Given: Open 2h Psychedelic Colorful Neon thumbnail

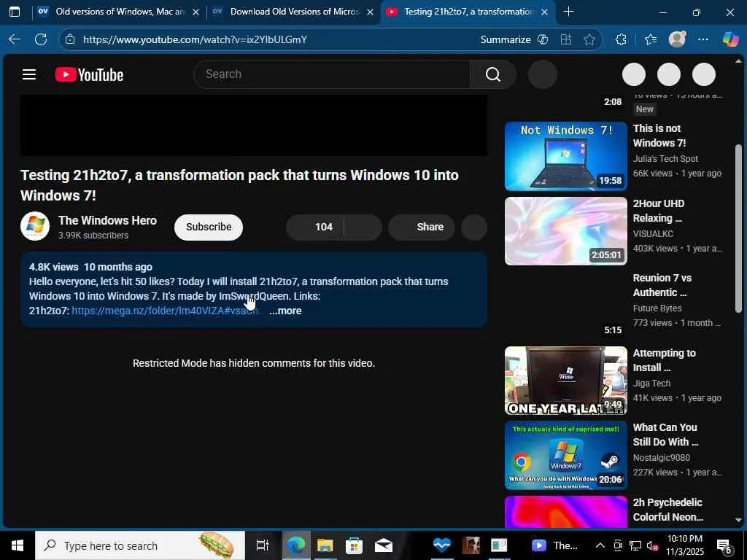Looking at the screenshot, I should (566, 512).
